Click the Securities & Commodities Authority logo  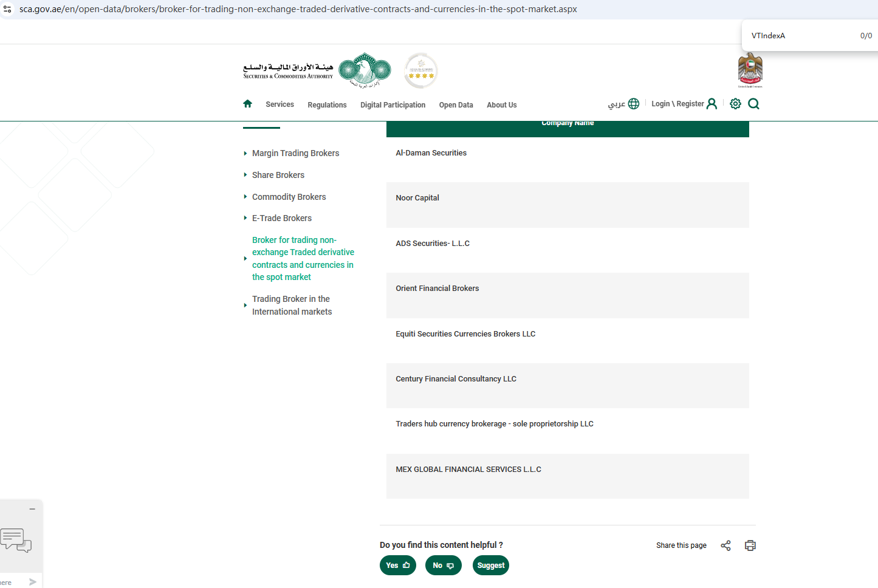tap(317, 71)
